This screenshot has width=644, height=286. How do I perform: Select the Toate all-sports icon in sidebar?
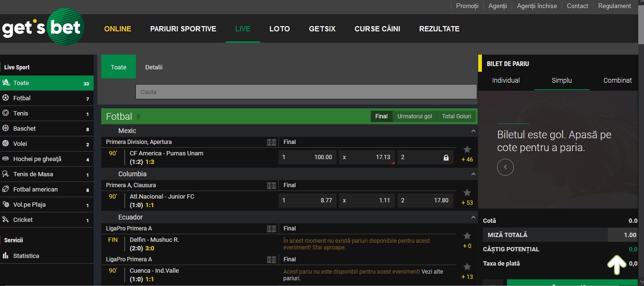(6, 83)
